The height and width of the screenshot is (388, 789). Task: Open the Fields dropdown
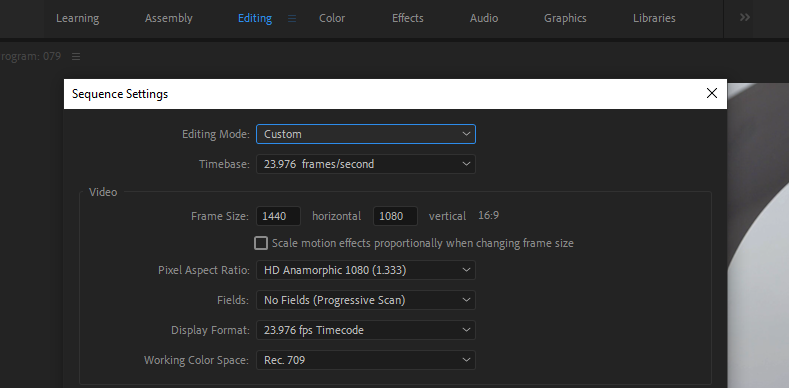tap(366, 300)
